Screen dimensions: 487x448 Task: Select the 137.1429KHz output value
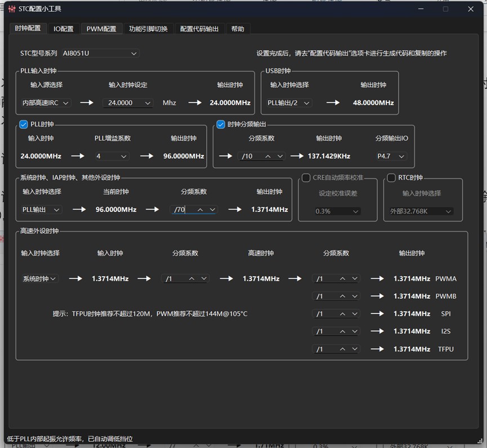(329, 156)
